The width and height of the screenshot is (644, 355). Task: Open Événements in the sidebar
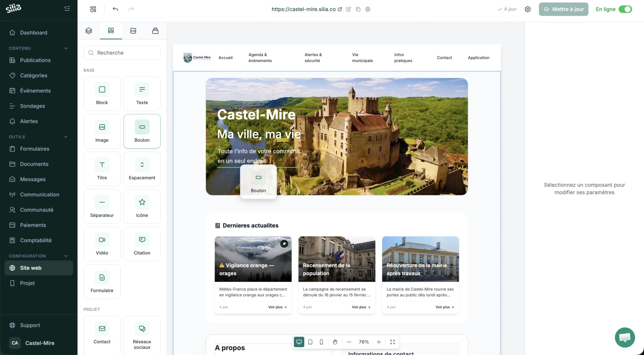click(39, 91)
